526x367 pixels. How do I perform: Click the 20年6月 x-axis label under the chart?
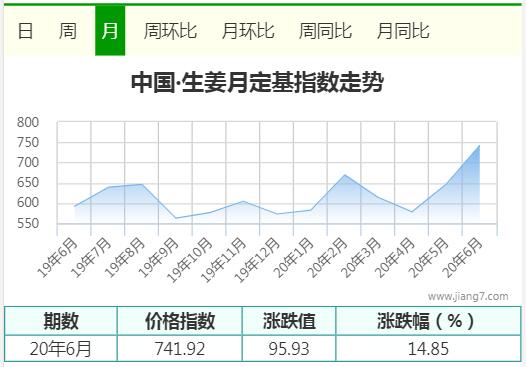[x=463, y=258]
